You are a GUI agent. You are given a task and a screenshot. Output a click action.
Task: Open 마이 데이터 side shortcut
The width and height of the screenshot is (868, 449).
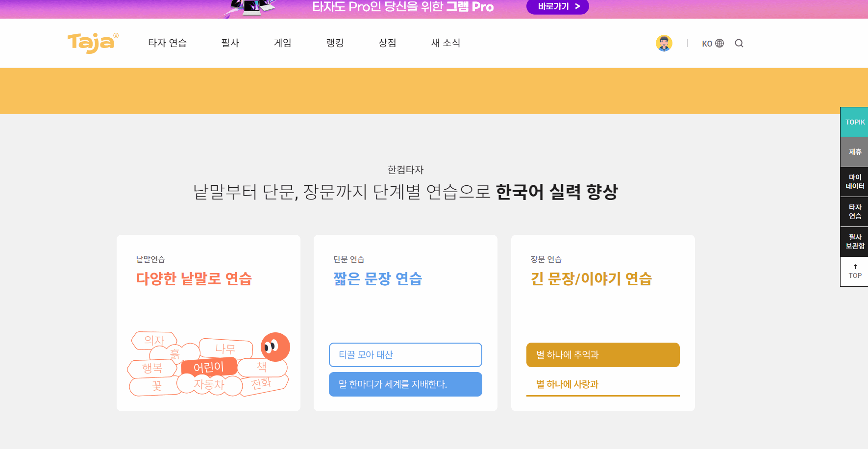point(854,182)
